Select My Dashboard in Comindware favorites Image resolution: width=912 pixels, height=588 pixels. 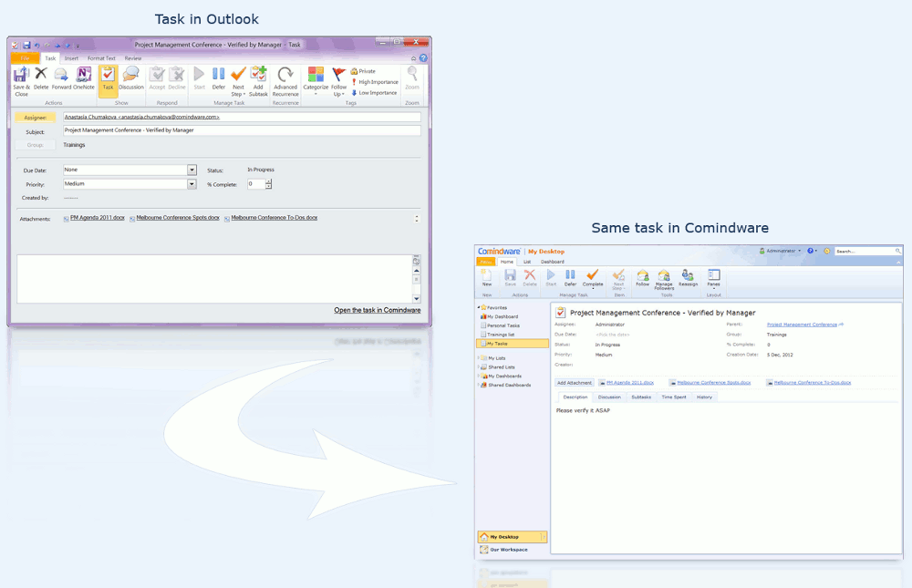tap(502, 316)
